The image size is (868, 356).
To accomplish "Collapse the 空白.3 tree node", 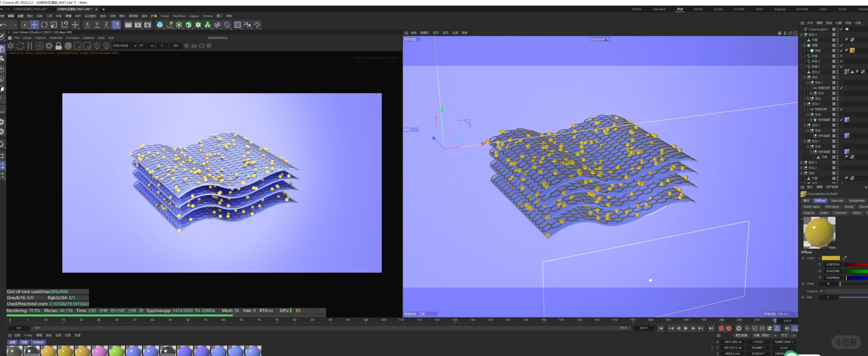I will [801, 35].
